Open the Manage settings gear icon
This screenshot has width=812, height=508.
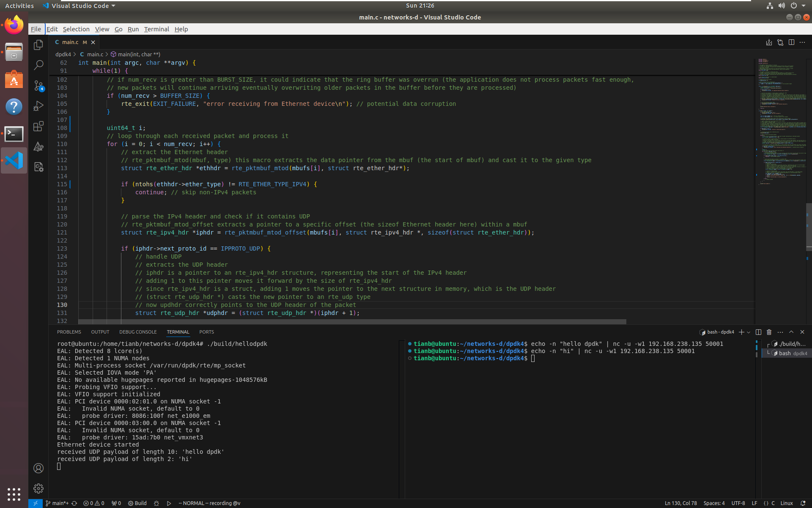point(38,489)
